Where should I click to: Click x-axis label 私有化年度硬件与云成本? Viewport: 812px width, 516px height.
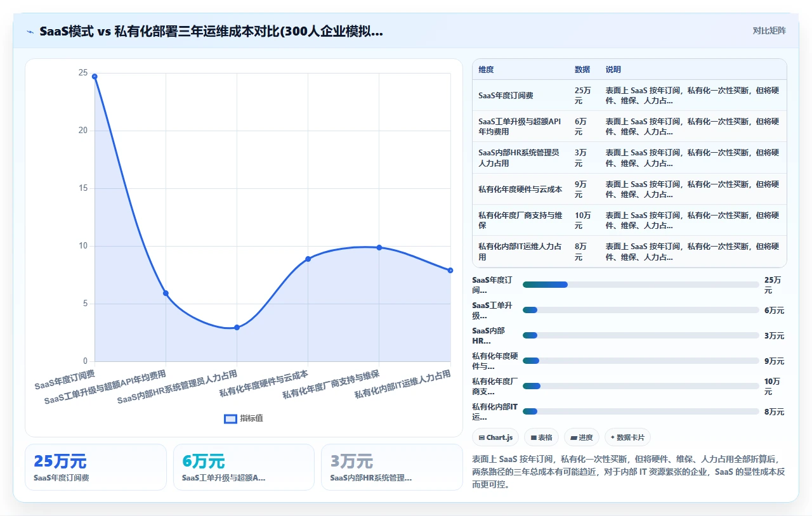[x=264, y=384]
